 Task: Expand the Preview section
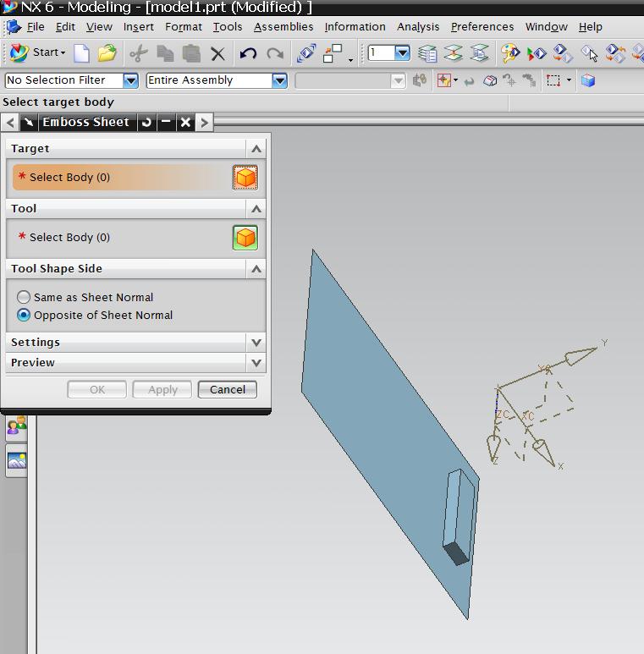click(x=256, y=363)
